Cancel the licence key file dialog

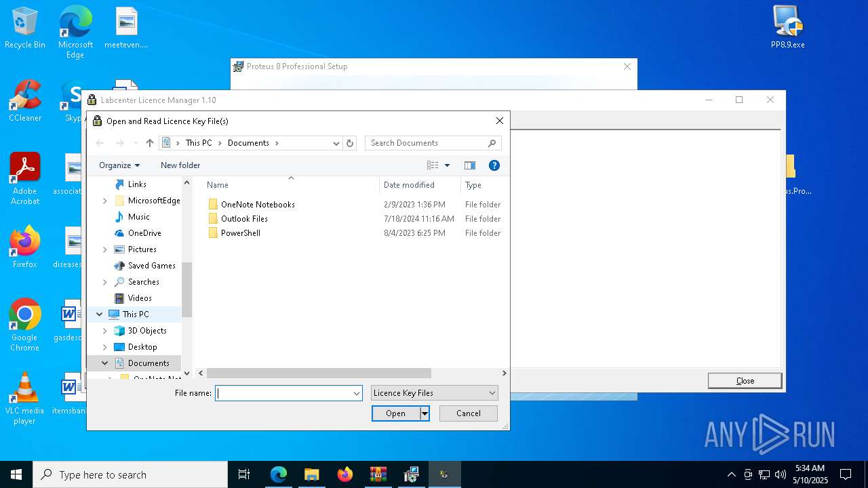pyautogui.click(x=469, y=413)
